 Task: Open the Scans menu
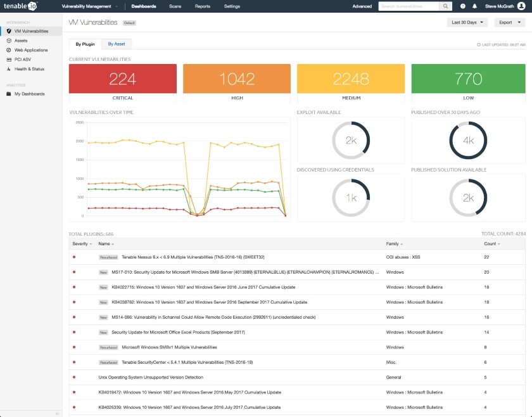click(175, 6)
